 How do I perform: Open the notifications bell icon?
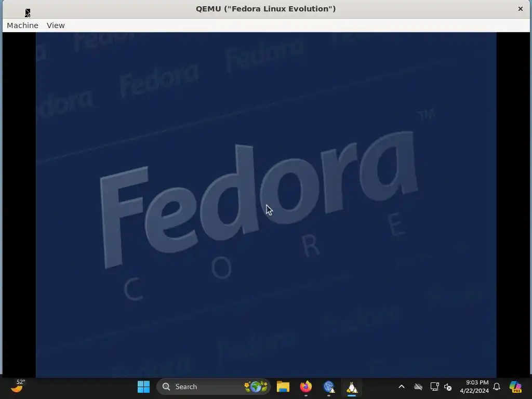(497, 387)
